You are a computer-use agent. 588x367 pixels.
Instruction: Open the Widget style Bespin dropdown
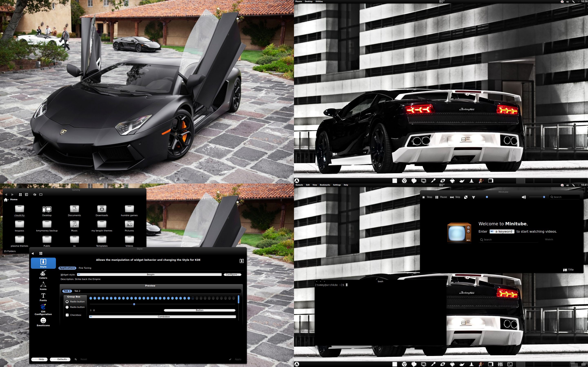(150, 274)
